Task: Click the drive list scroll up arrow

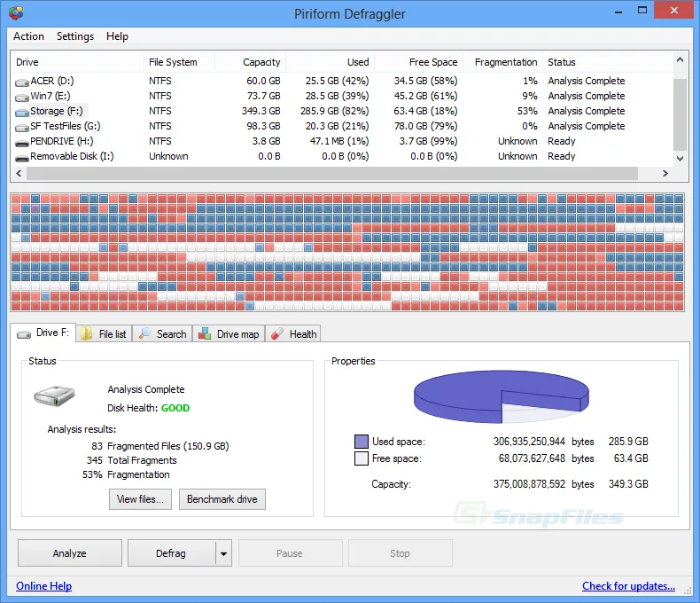Action: point(680,59)
